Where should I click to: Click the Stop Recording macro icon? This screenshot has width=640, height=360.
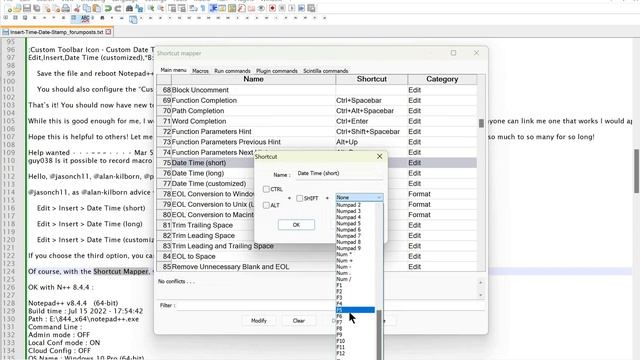coord(281,8)
